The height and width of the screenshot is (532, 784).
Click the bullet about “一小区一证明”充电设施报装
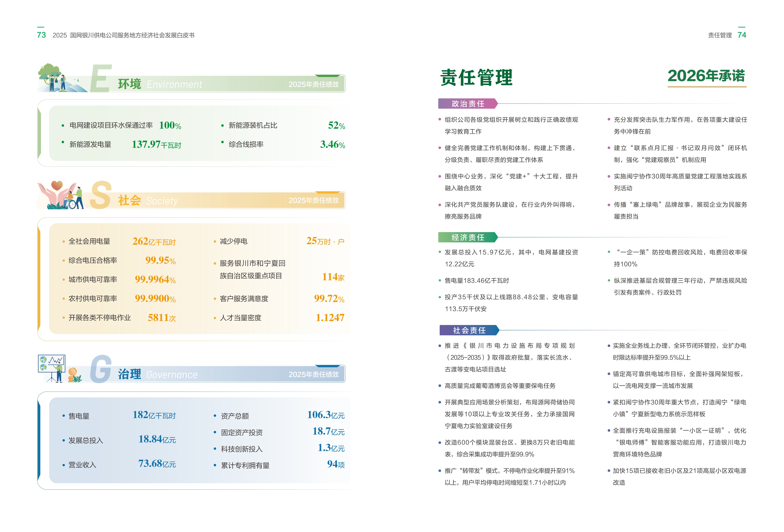[x=679, y=443]
